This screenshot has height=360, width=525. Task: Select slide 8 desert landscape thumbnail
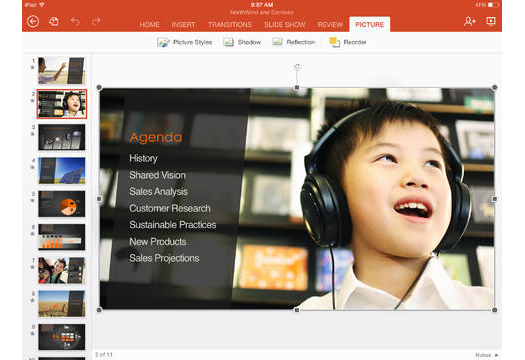pyautogui.click(x=62, y=304)
